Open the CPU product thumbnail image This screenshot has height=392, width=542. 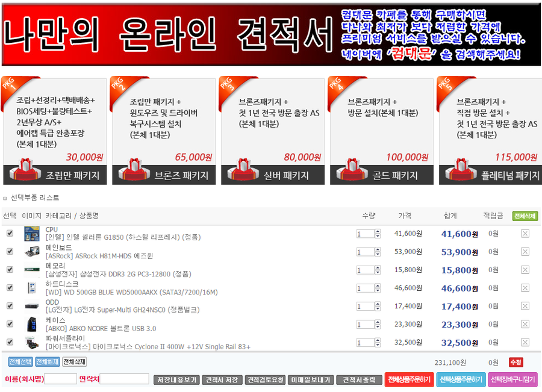point(32,234)
